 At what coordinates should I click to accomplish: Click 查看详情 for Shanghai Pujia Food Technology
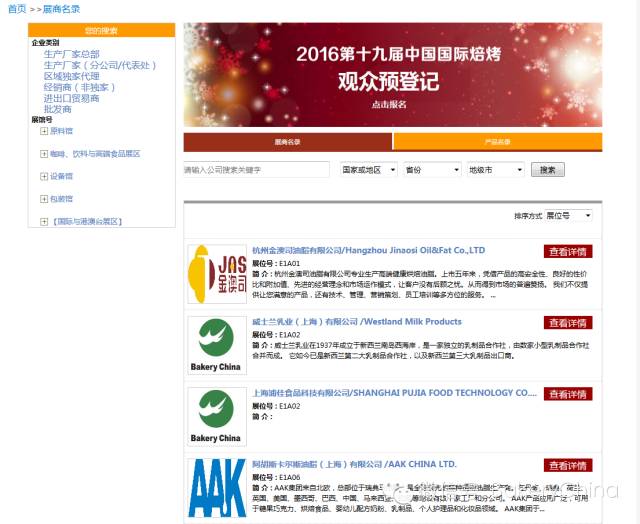tap(568, 394)
